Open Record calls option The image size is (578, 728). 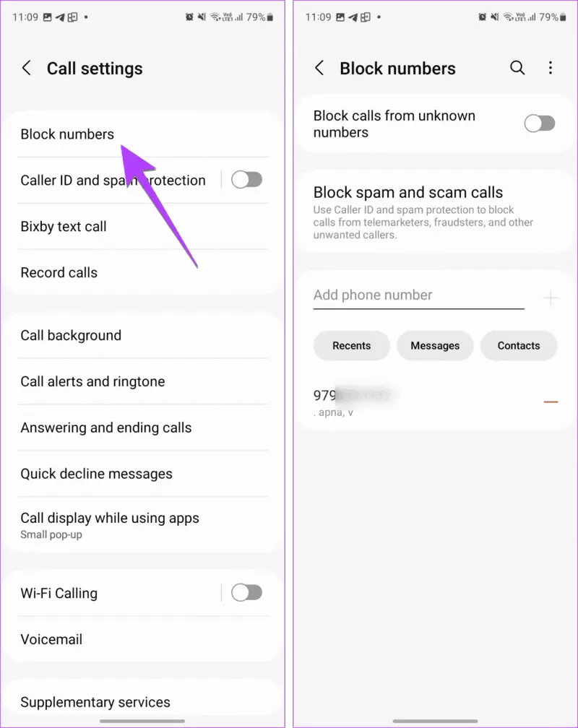point(143,272)
